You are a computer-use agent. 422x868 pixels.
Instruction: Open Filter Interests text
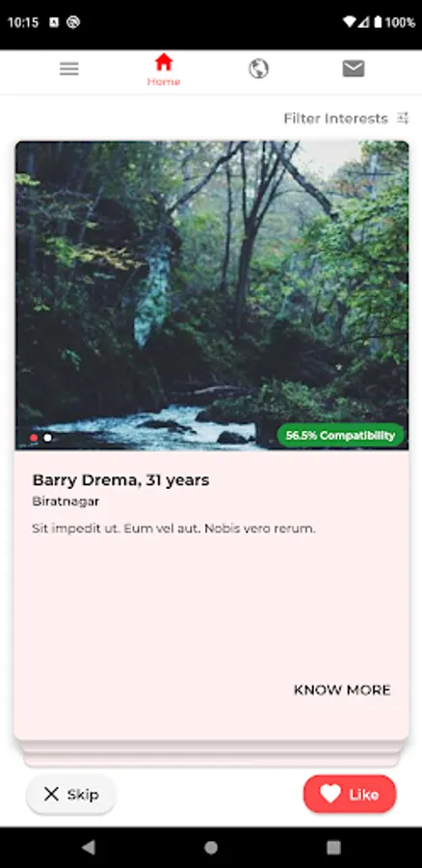click(335, 119)
